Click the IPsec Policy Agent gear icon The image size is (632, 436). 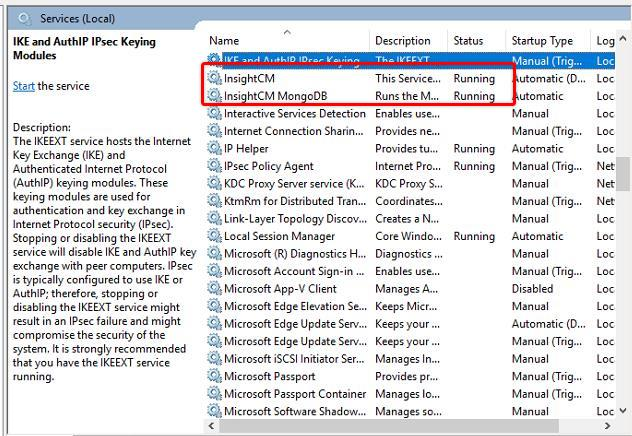(214, 166)
